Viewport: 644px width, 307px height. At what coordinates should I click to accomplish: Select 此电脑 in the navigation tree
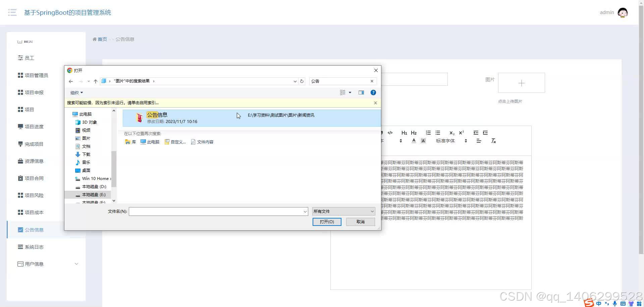82,114
